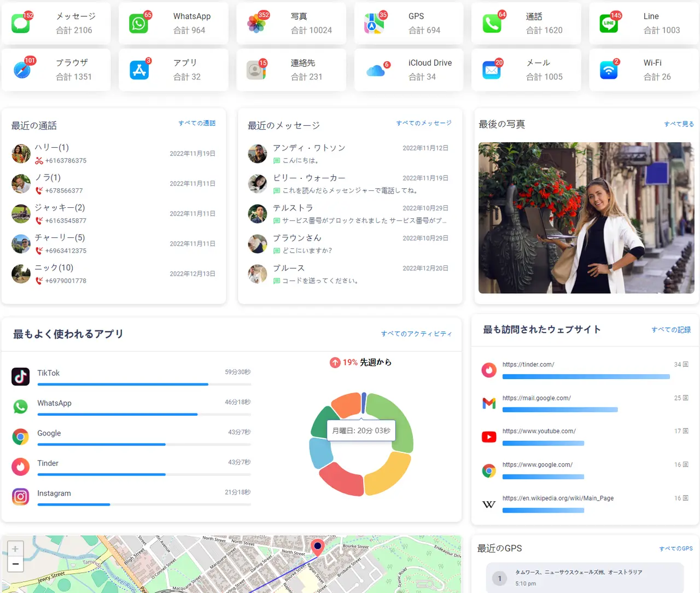The height and width of the screenshot is (593, 700).
Task: Select the チャーリー(5) call entry
Action: 113,243
